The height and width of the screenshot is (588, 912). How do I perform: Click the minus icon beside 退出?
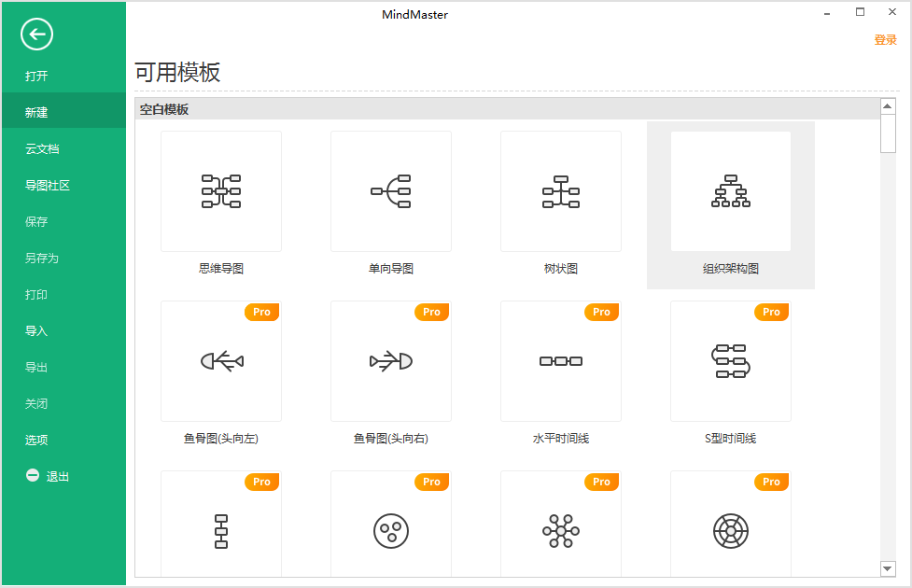[33, 476]
